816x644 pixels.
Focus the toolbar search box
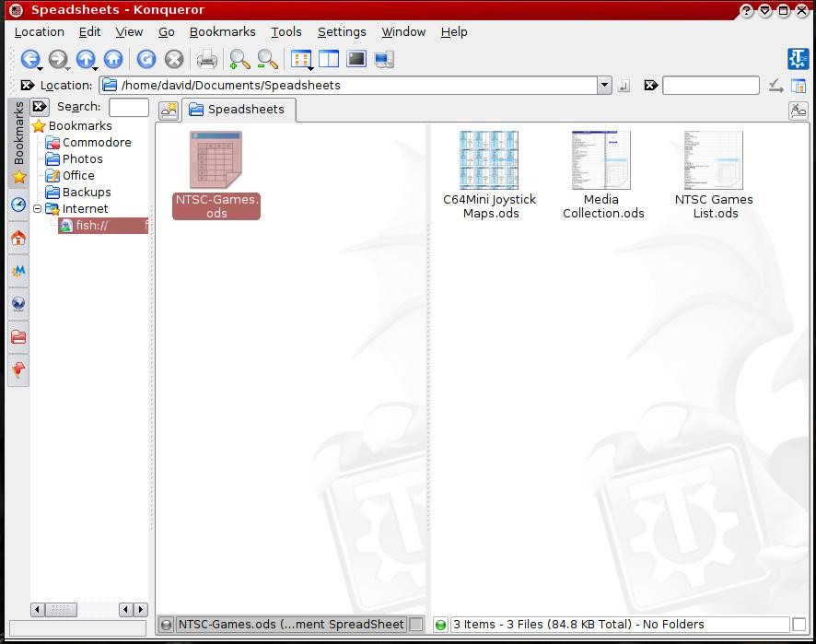(711, 85)
